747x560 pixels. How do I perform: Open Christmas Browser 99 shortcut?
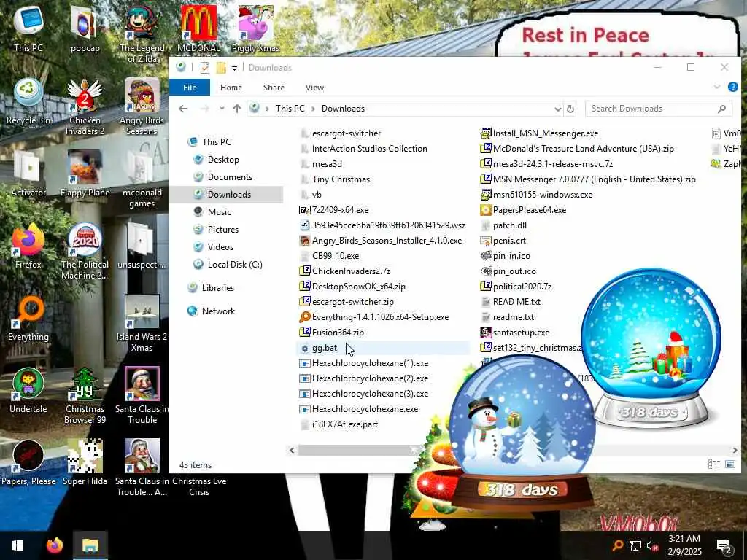click(x=85, y=395)
